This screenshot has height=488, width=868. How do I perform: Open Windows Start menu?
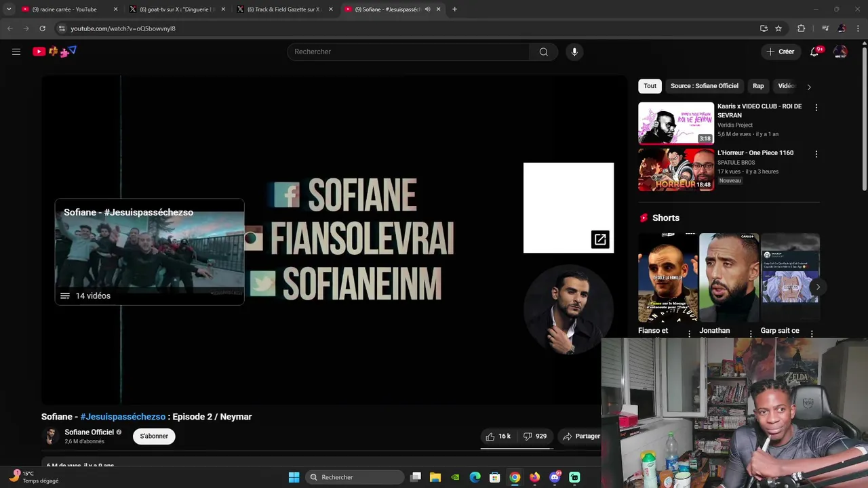(x=294, y=477)
